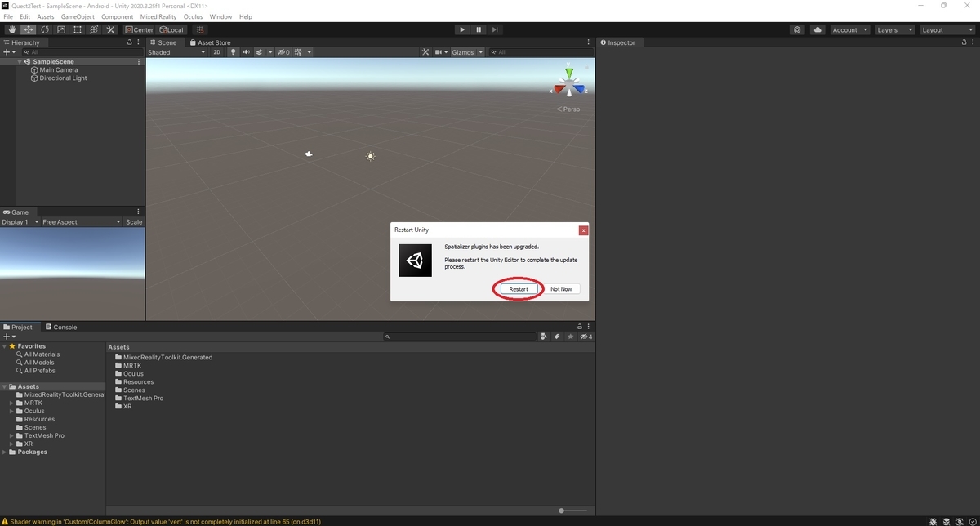The image size is (980, 526).
Task: Select the Rotate tool
Action: pyautogui.click(x=44, y=29)
